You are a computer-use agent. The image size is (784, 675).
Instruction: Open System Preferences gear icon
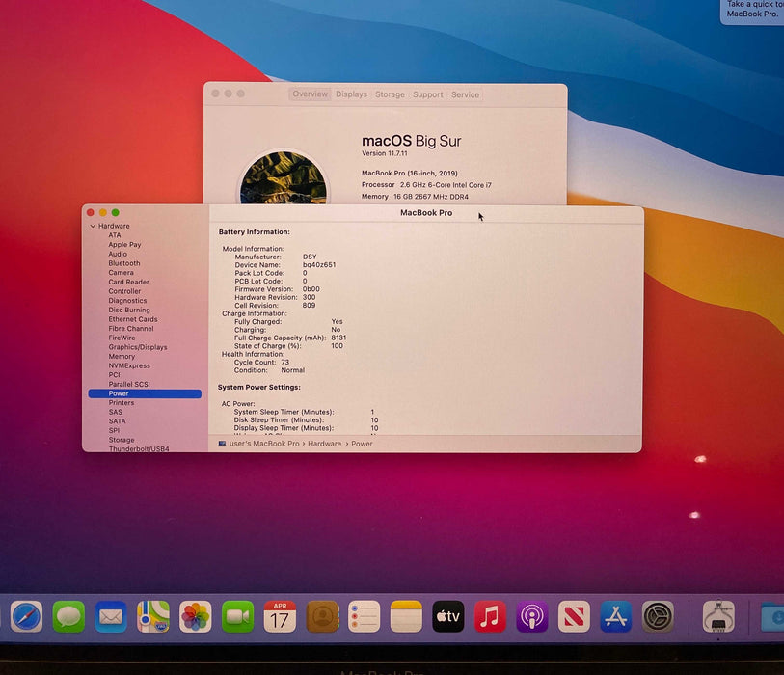pos(658,616)
